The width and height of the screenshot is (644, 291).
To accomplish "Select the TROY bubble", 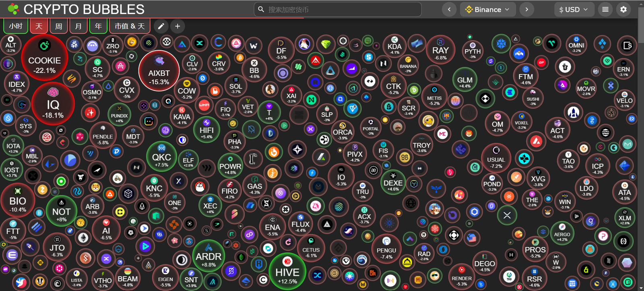I will click(422, 145).
